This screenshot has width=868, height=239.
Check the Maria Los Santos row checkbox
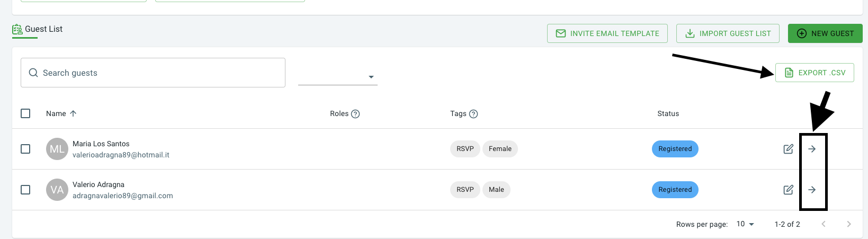(x=25, y=149)
